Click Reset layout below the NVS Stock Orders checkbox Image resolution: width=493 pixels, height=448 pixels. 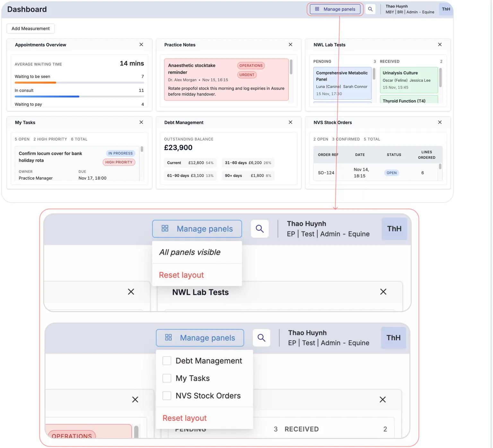pyautogui.click(x=185, y=418)
